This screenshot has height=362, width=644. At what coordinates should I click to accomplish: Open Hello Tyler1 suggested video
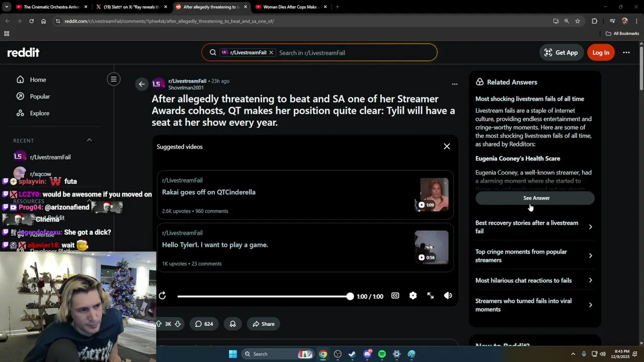pyautogui.click(x=215, y=245)
